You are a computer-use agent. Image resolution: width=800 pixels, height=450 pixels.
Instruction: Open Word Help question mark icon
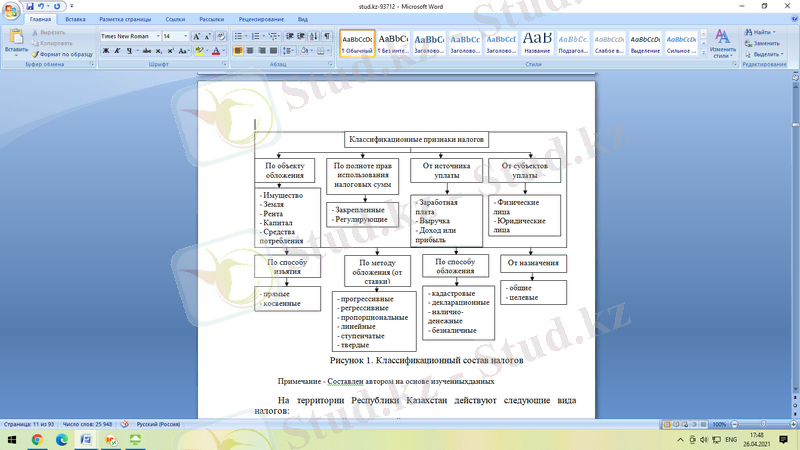[x=794, y=19]
